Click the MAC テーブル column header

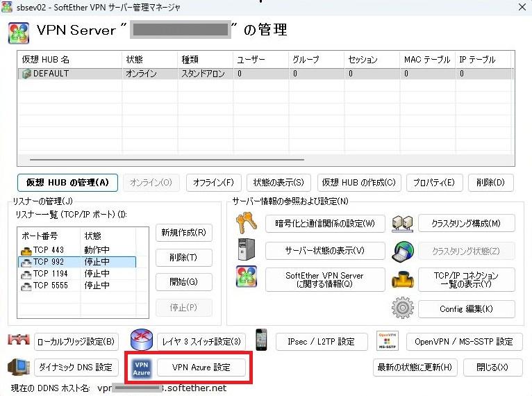coord(428,60)
